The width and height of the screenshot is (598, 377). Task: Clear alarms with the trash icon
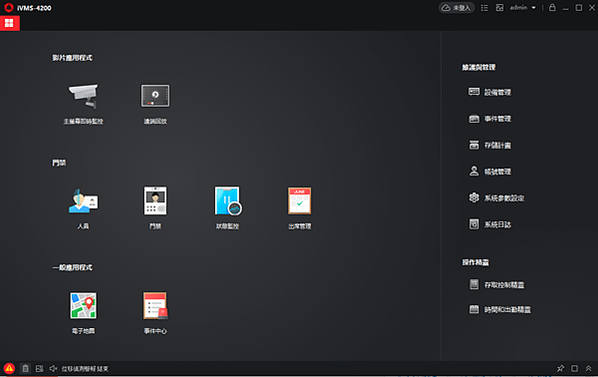coord(25,369)
